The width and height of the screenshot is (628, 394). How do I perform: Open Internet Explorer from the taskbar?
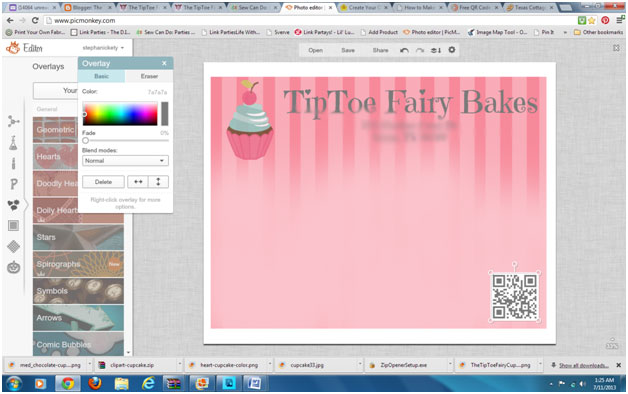tap(148, 384)
